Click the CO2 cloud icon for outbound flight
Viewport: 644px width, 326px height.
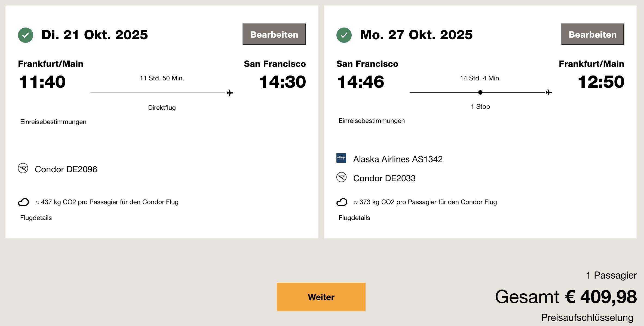click(23, 202)
